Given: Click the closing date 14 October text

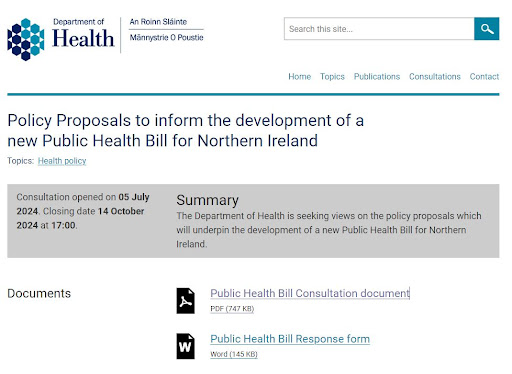Looking at the screenshot, I should coord(121,211).
